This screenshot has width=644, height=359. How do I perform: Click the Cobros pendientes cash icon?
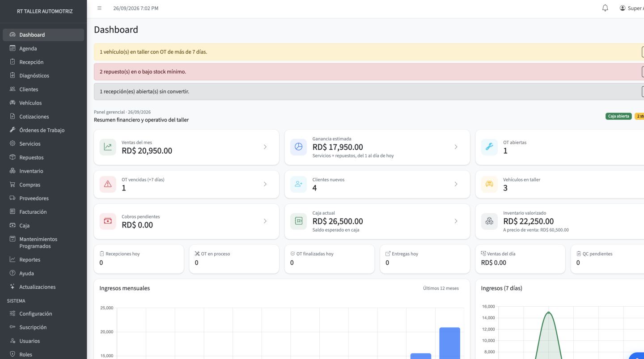coord(108,221)
